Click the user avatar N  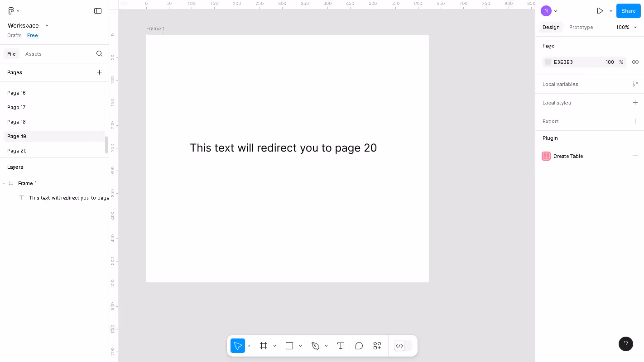[546, 11]
